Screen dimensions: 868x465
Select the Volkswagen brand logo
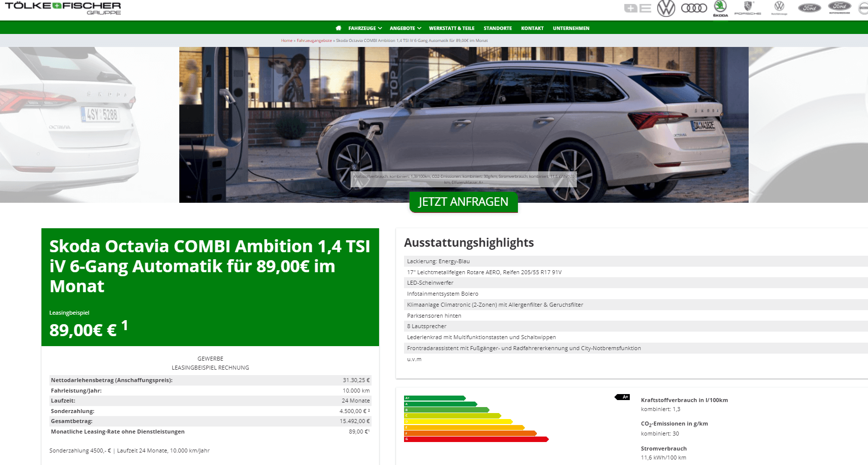coord(666,8)
